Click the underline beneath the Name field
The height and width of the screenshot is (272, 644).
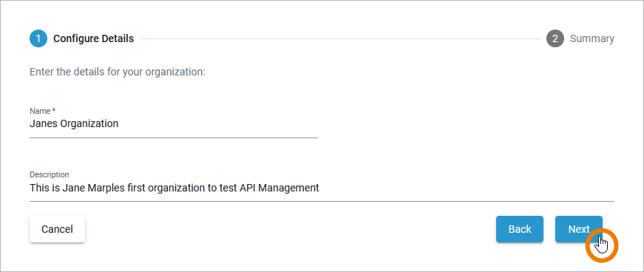(174, 137)
